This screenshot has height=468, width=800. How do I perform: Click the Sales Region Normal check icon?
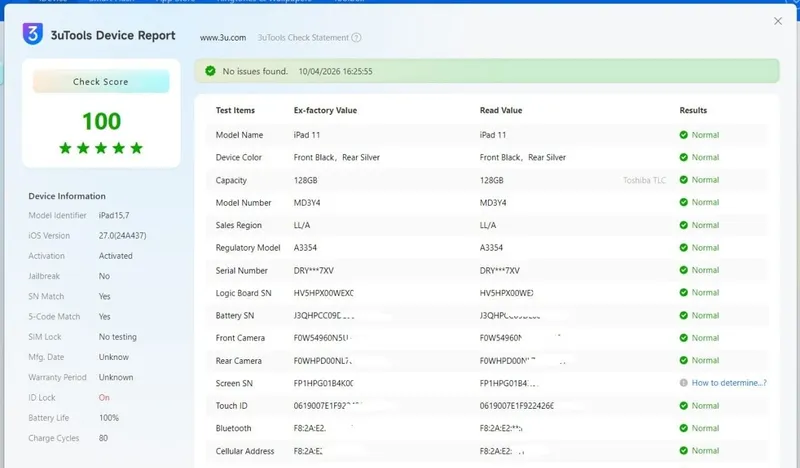pyautogui.click(x=684, y=225)
